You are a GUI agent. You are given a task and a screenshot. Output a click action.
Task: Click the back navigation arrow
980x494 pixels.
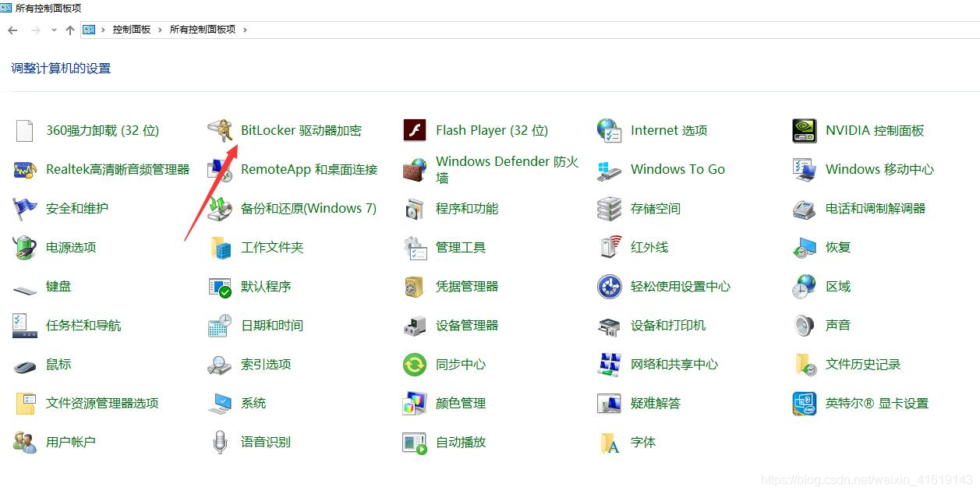pyautogui.click(x=12, y=30)
